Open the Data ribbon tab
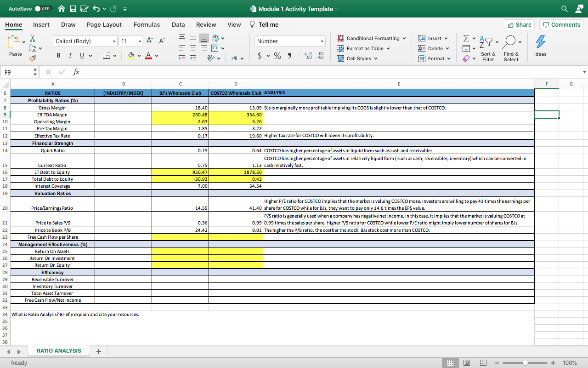 click(x=178, y=24)
